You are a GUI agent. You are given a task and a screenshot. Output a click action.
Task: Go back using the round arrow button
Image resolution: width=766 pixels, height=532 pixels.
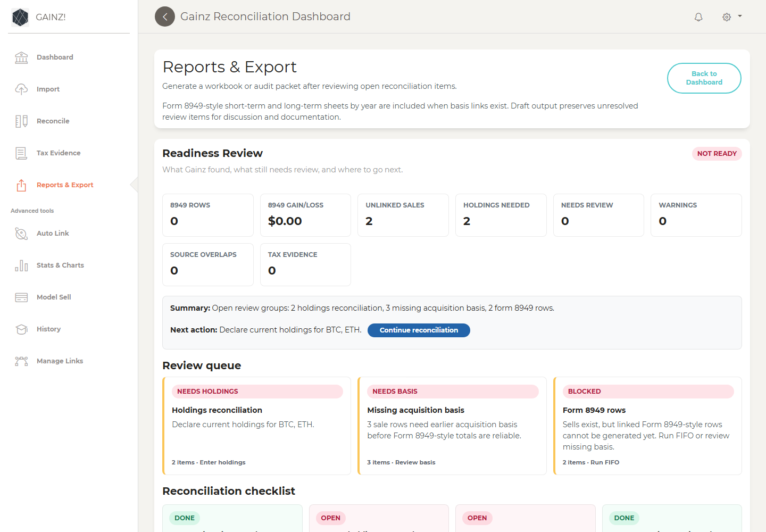tap(165, 16)
